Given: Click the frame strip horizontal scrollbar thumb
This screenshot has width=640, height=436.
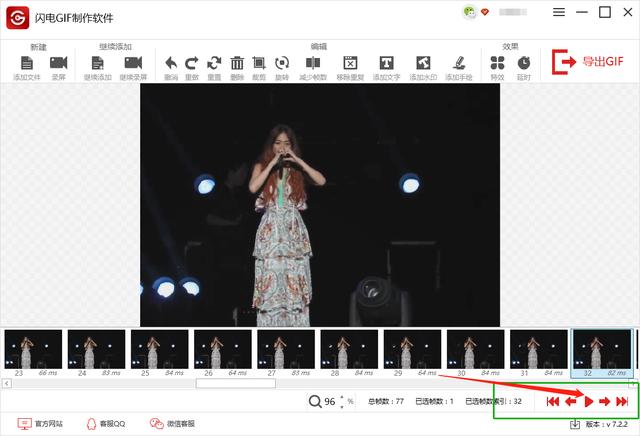Looking at the screenshot, I should (235, 383).
